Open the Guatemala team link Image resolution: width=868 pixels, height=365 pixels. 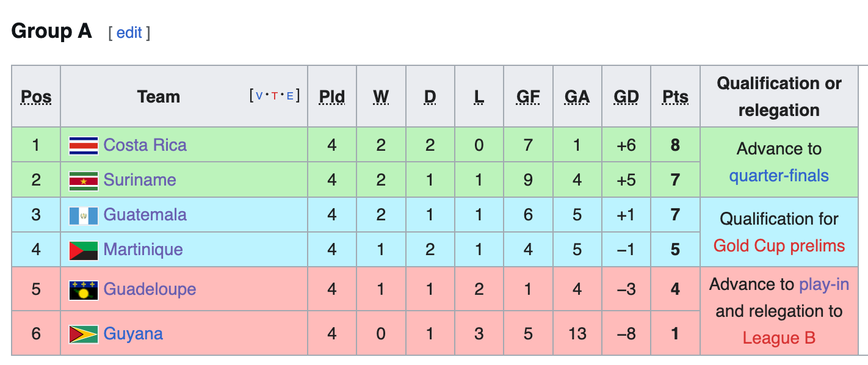click(145, 215)
